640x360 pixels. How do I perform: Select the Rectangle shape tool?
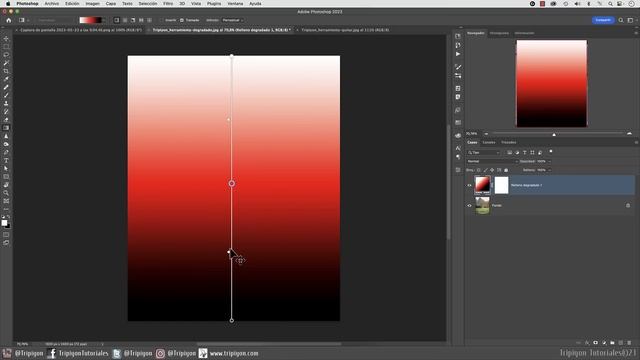point(6,177)
